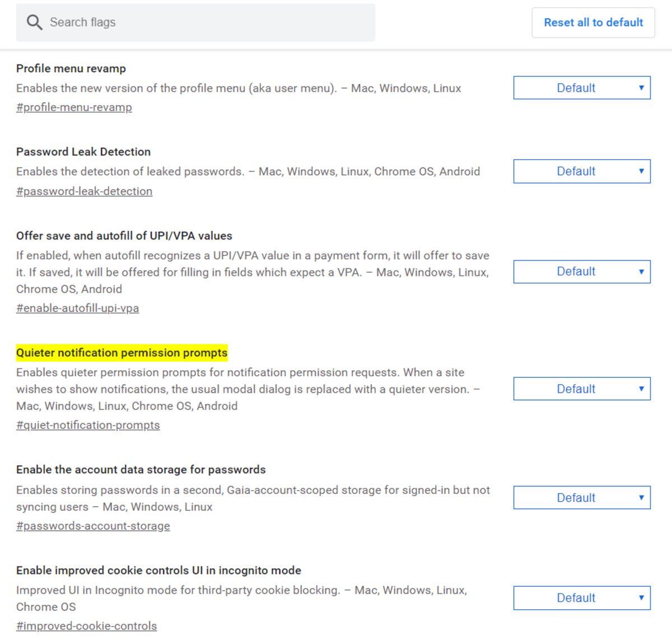Click the Enable improved cookie controls UI heading
Image resolution: width=672 pixels, height=640 pixels.
pos(158,571)
